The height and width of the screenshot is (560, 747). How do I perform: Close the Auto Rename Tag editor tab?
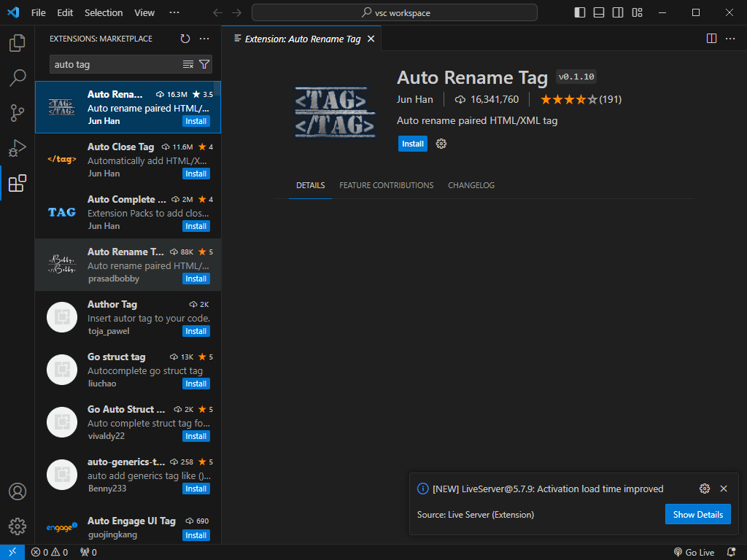(x=371, y=39)
